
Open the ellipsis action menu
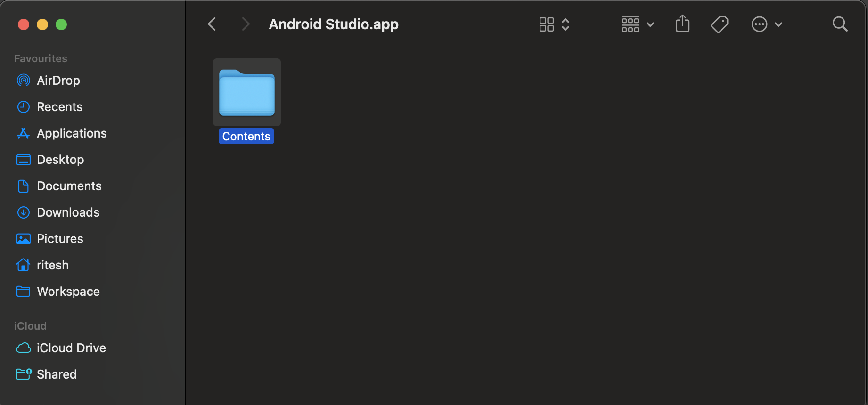click(759, 24)
